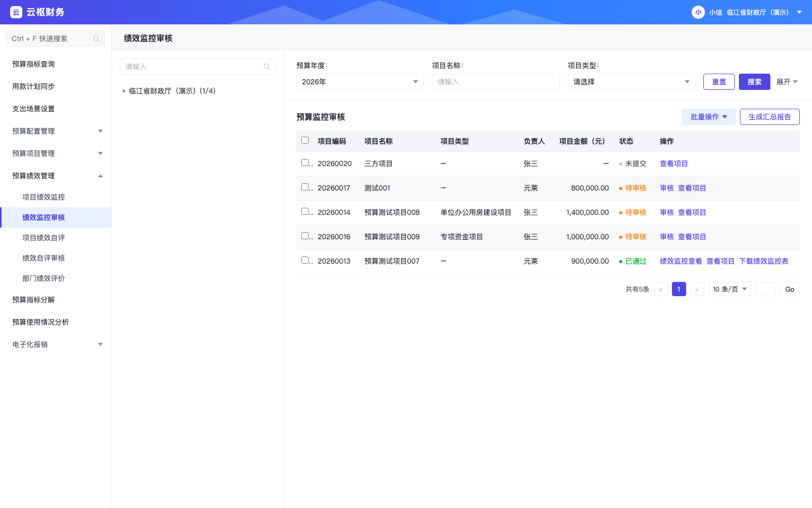Click the 项目名称 input field
The image size is (812, 508).
coord(496,82)
